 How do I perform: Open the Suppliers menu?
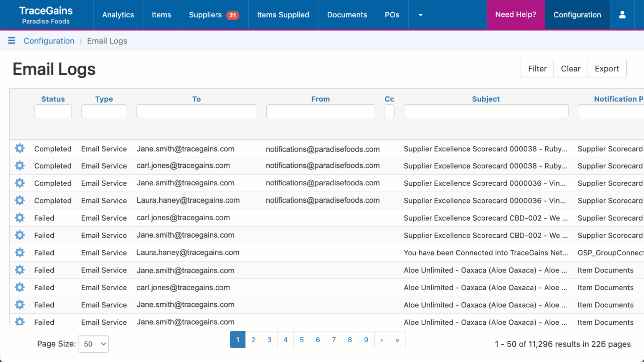[205, 15]
